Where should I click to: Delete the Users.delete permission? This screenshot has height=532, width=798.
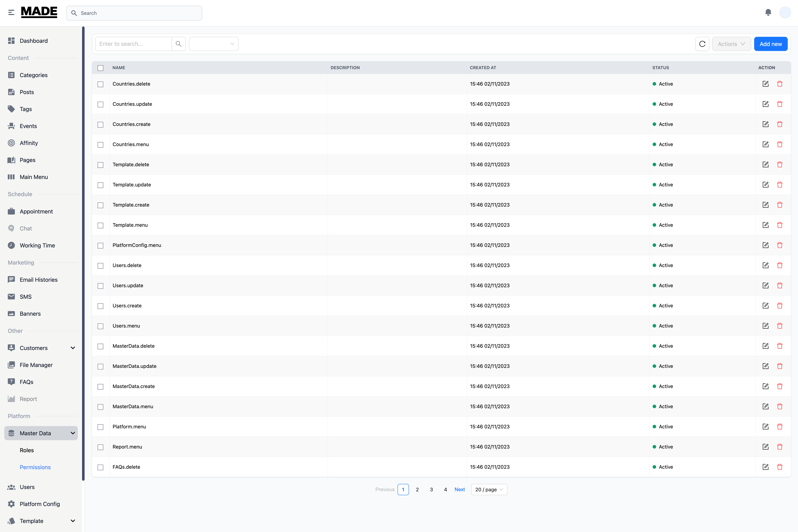780,265
